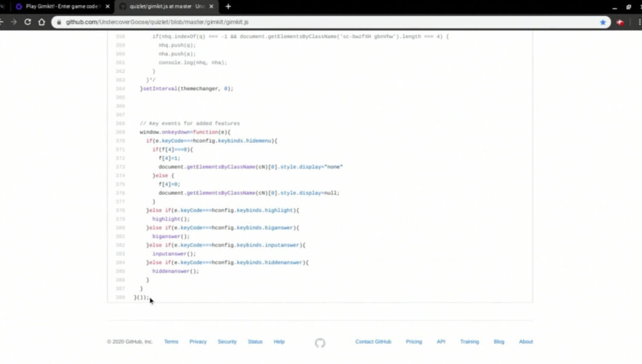This screenshot has width=642, height=364.
Task: Open the Pricing footer link
Action: 414,341
